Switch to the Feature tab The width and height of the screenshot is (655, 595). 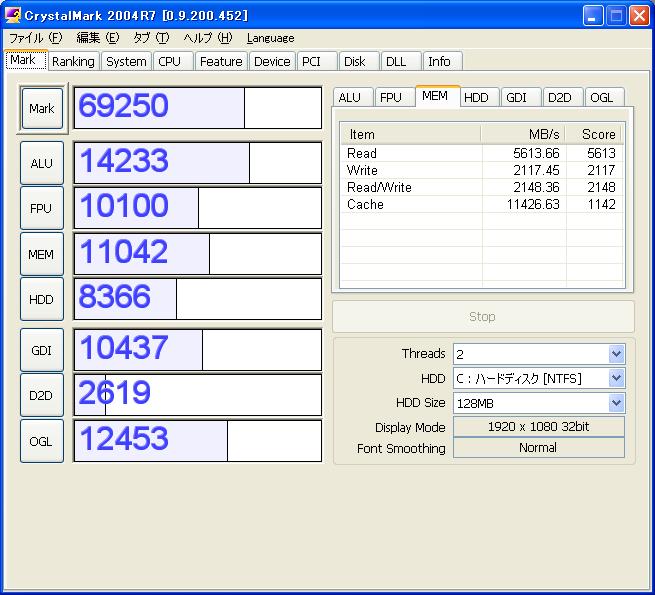(x=221, y=61)
